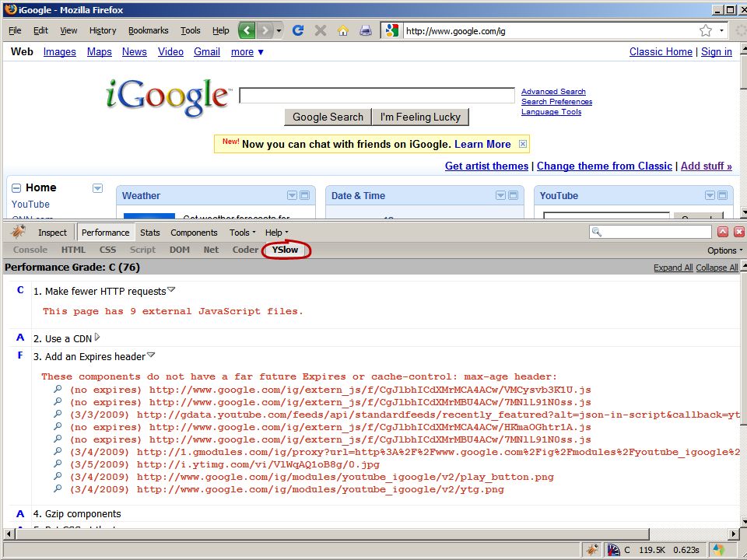Screen dimensions: 747x560
Task: Click the stop loading X icon
Action: 320,30
